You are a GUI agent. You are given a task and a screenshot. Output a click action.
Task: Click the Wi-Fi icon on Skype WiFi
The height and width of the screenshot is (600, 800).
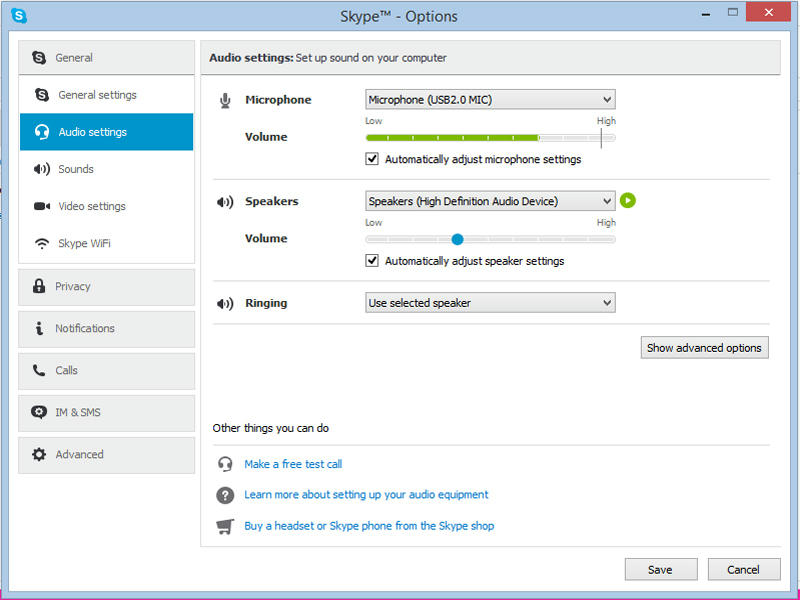pyautogui.click(x=42, y=243)
